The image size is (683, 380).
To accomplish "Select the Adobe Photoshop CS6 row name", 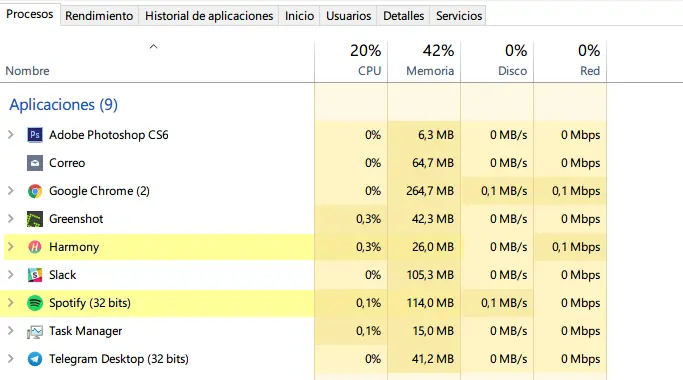I will click(x=108, y=135).
